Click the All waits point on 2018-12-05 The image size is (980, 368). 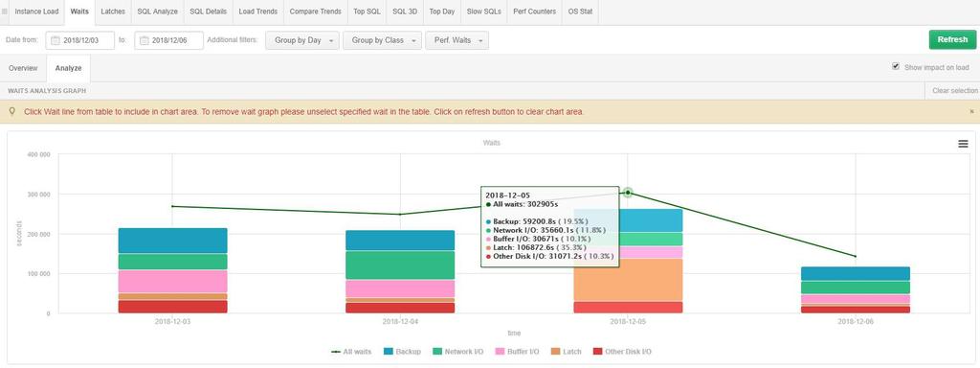tap(628, 193)
